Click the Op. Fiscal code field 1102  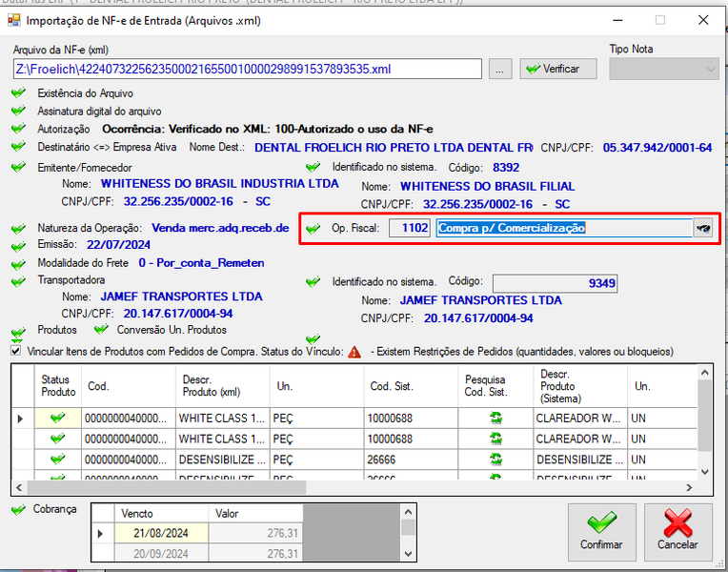coord(410,228)
